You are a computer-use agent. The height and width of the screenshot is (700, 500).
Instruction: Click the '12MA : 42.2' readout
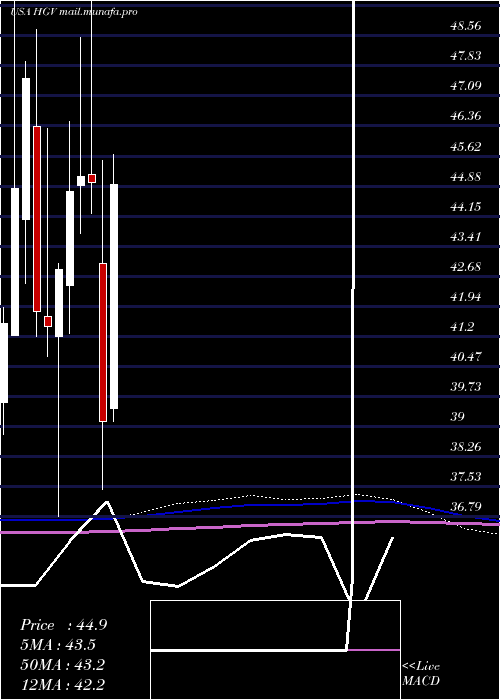click(62, 685)
